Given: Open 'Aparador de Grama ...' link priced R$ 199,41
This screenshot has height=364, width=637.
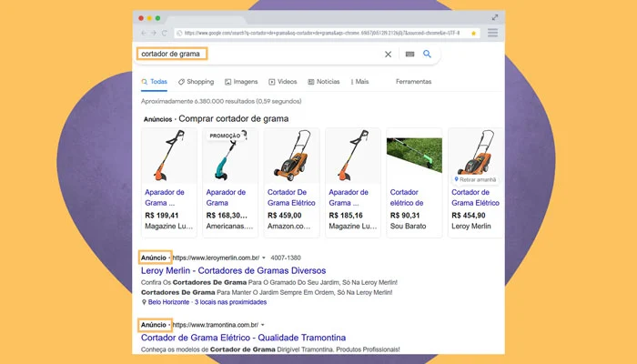Looking at the screenshot, I should click(x=165, y=197).
